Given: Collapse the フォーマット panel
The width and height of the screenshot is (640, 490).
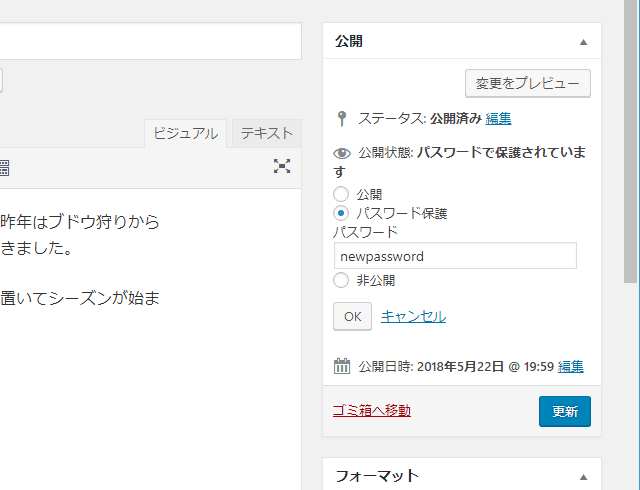Looking at the screenshot, I should [x=583, y=476].
